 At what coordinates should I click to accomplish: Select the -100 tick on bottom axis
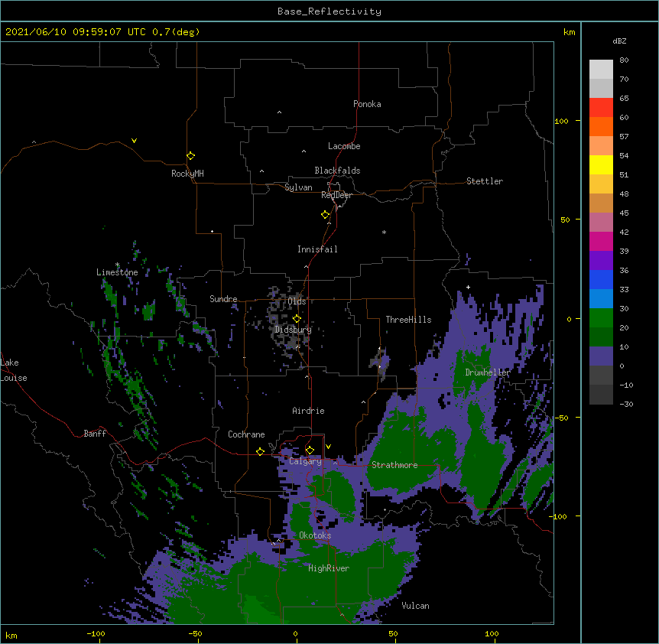(x=96, y=633)
